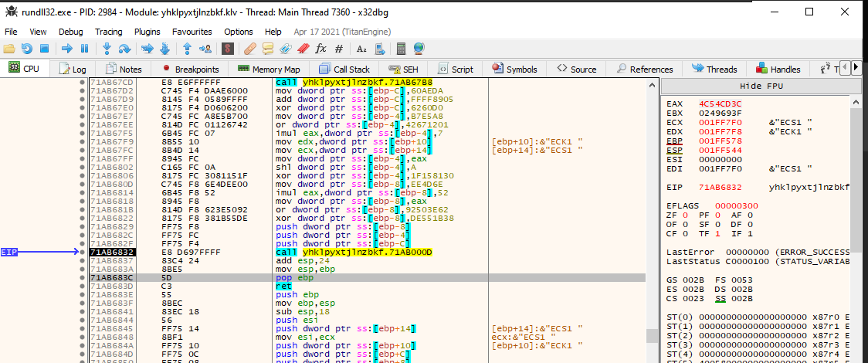Switch to the References tab
This screenshot has height=363, width=868.
pyautogui.click(x=644, y=70)
